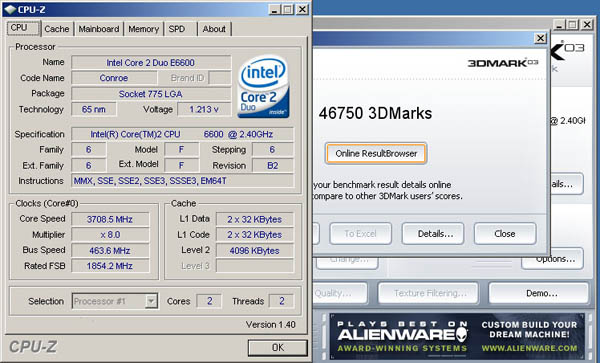
Task: Open the Mainboard tab
Action: pos(99,29)
